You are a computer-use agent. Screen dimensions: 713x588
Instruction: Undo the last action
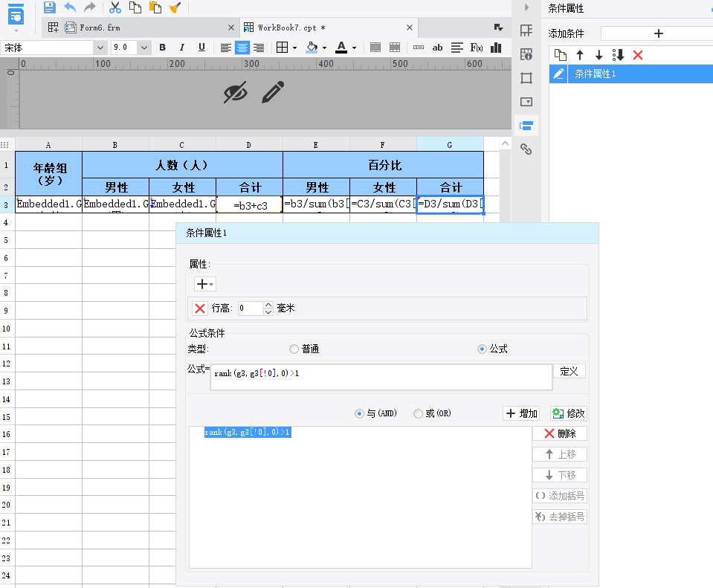pyautogui.click(x=70, y=7)
